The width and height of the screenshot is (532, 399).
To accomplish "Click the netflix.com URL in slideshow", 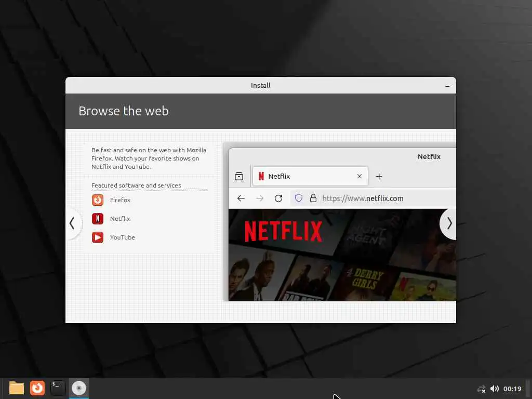I will click(x=363, y=198).
